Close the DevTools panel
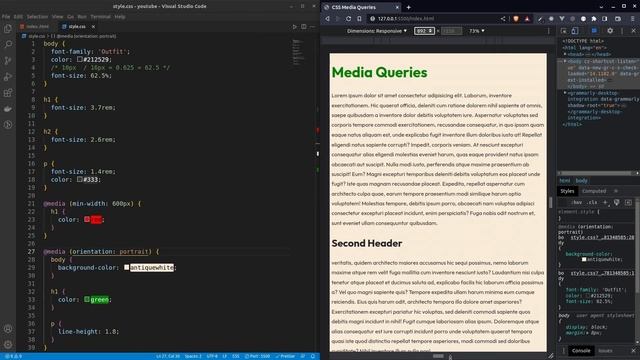The height and width of the screenshot is (360, 640). 633,31
